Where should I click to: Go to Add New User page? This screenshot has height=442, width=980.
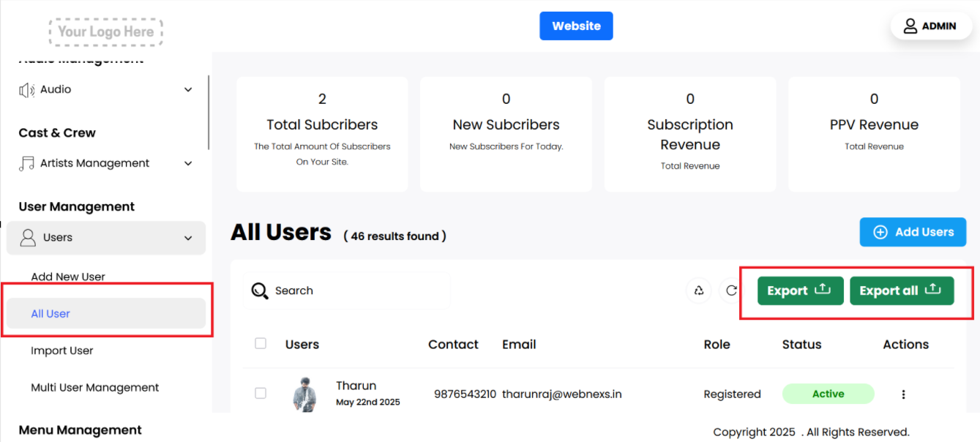pyautogui.click(x=68, y=277)
